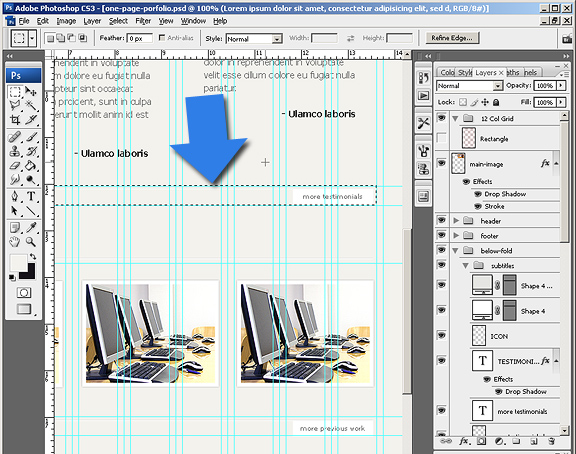
Task: Open the Image menu
Action: point(66,21)
